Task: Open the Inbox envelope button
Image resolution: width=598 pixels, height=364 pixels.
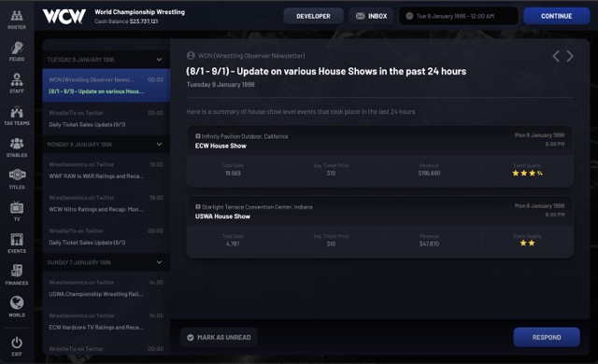Action: tap(371, 16)
